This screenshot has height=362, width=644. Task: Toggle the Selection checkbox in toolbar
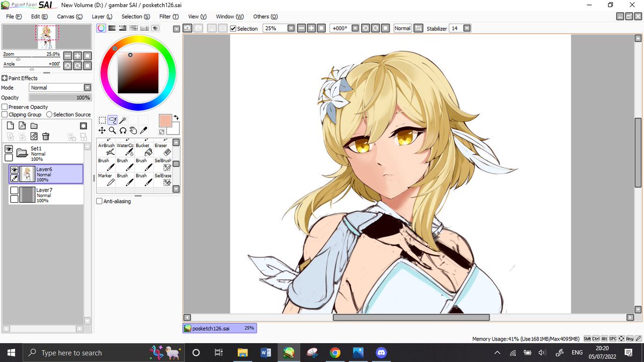click(x=233, y=28)
